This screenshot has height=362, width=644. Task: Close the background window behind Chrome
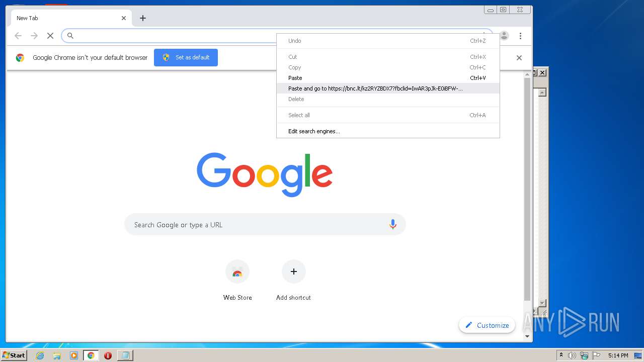(542, 73)
